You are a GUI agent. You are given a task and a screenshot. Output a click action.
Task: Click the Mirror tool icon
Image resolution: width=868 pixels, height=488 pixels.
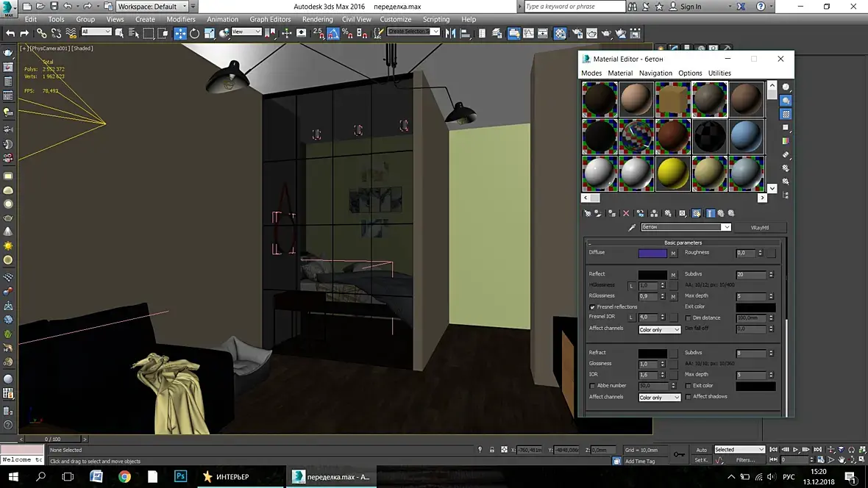click(451, 33)
